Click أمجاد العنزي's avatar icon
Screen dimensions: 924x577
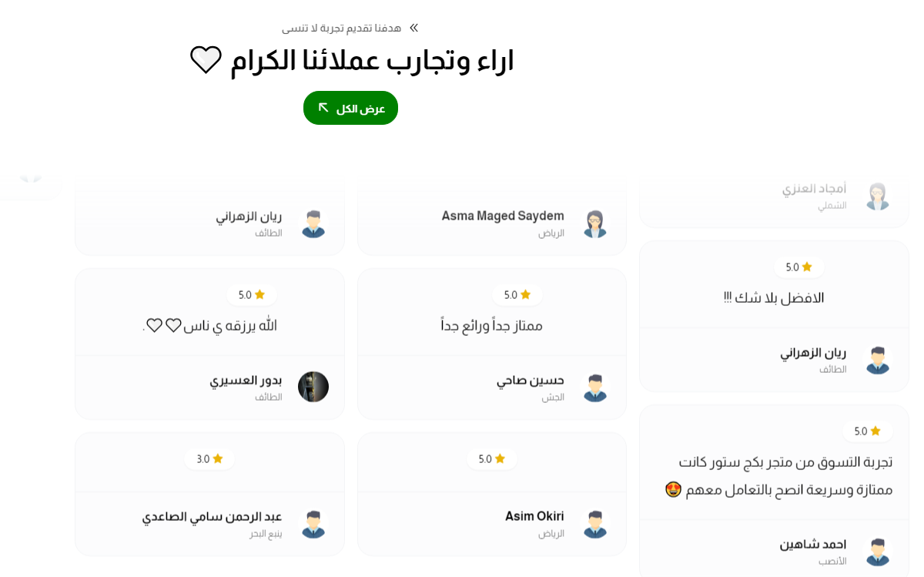[877, 196]
